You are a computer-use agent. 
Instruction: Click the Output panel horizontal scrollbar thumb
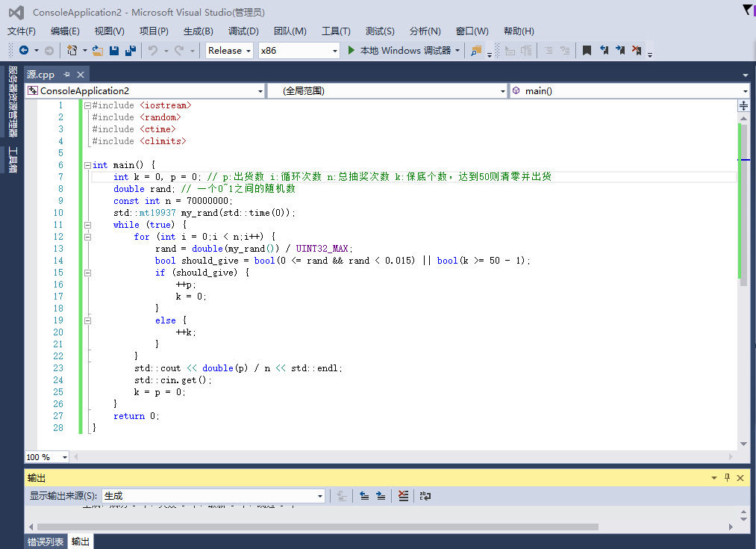(317, 527)
